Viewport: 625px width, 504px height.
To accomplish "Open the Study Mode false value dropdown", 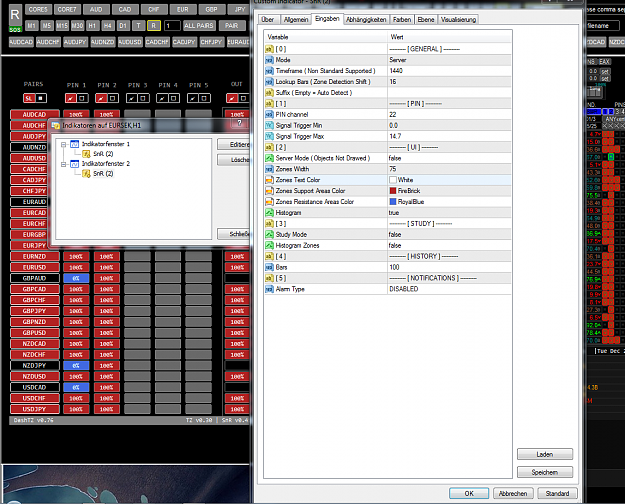I will [449, 234].
